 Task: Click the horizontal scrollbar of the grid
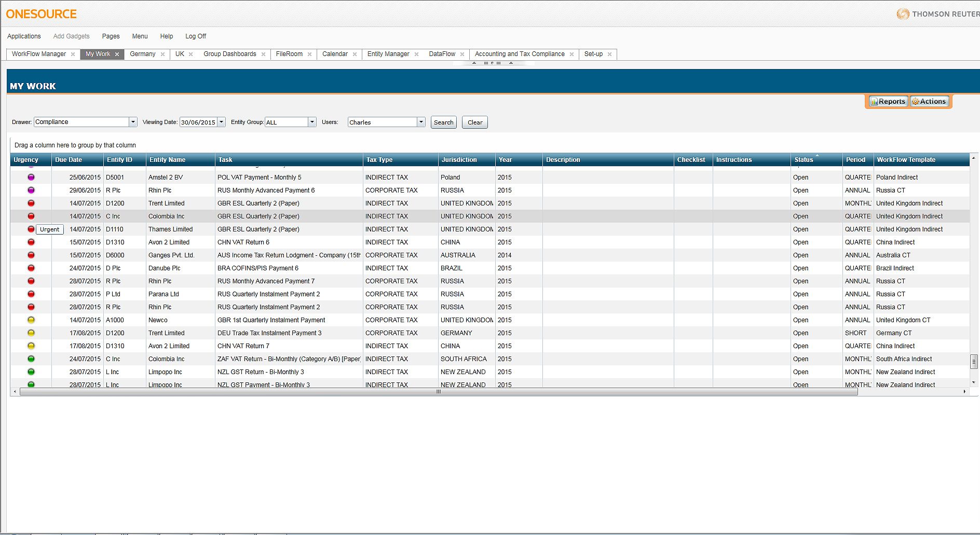[439, 392]
